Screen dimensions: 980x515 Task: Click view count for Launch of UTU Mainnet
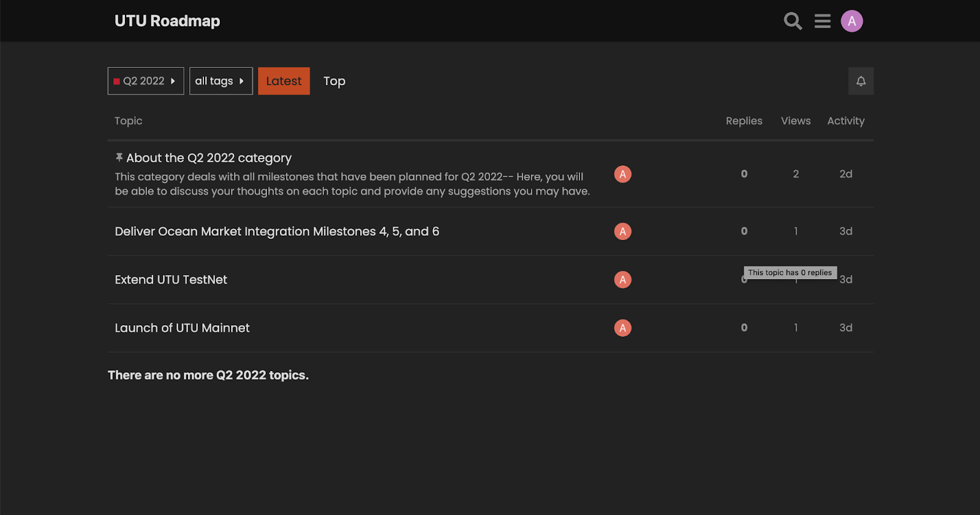[796, 328]
